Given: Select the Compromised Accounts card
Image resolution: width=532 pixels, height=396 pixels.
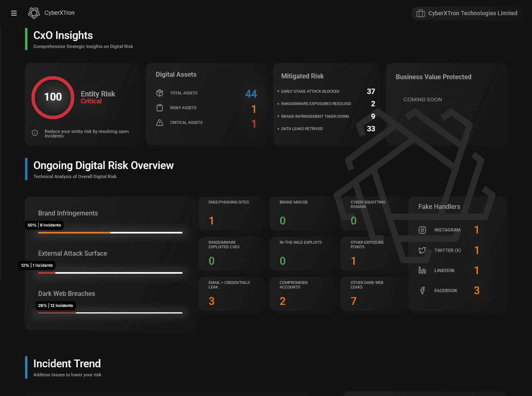Looking at the screenshot, I should tap(302, 294).
